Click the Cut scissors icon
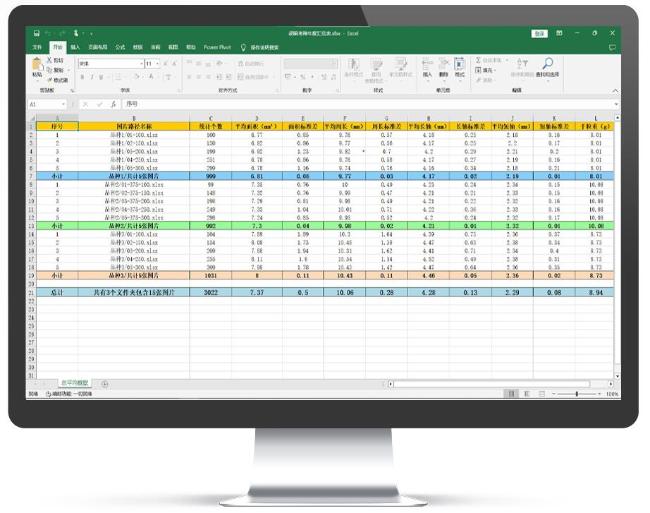The width and height of the screenshot is (650, 513). click(51, 62)
